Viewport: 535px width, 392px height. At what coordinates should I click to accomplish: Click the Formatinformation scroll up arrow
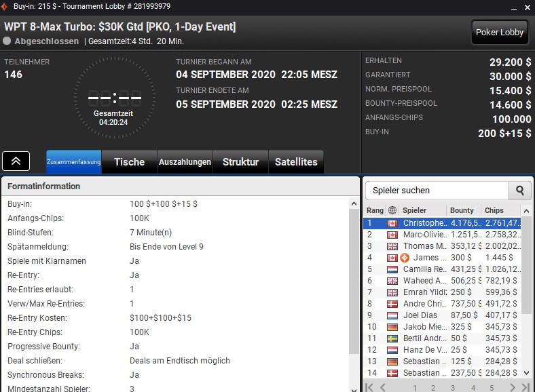[354, 204]
